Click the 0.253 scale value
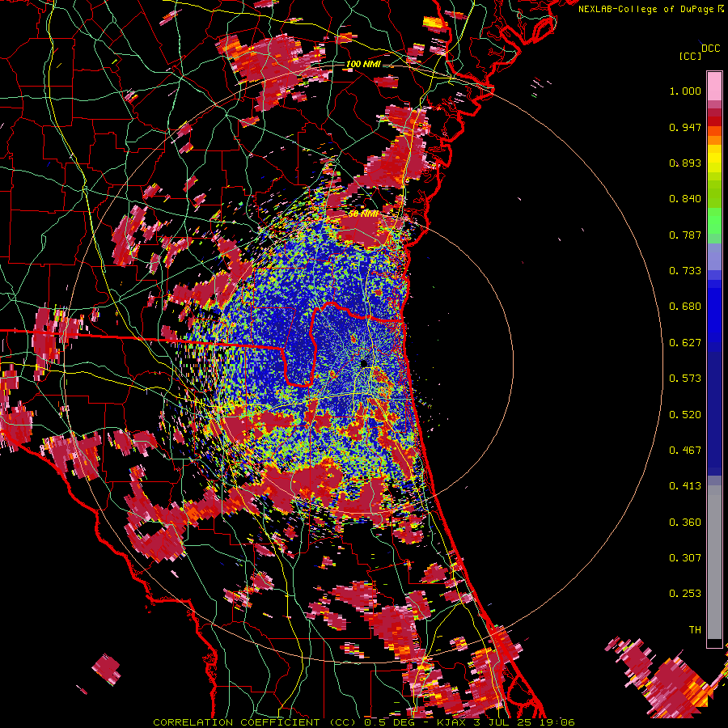The height and width of the screenshot is (728, 728). point(685,594)
